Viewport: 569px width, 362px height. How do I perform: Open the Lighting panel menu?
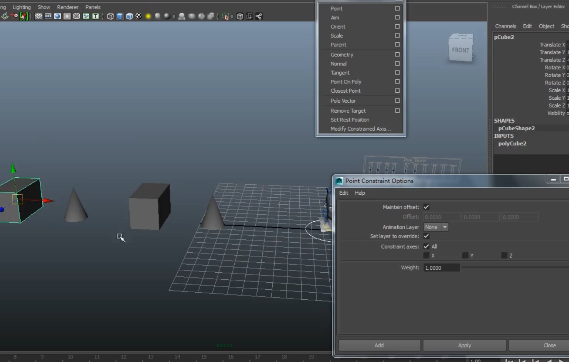pyautogui.click(x=22, y=7)
